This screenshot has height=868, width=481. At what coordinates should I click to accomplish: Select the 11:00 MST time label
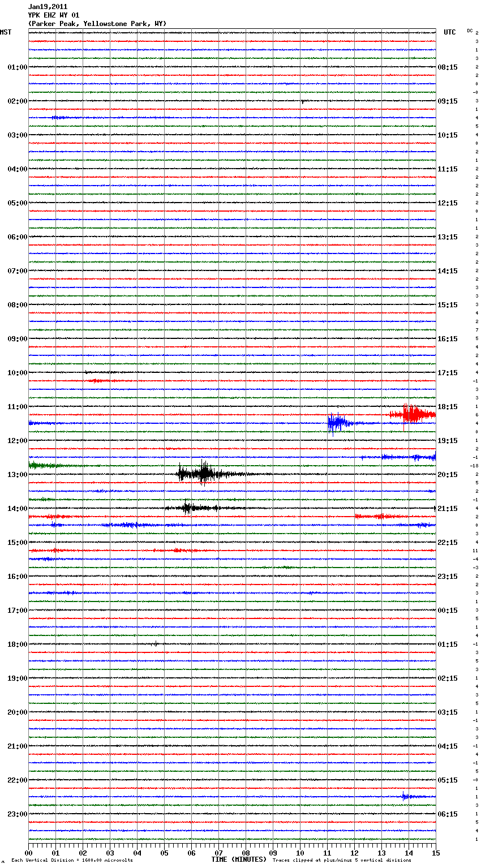point(17,407)
